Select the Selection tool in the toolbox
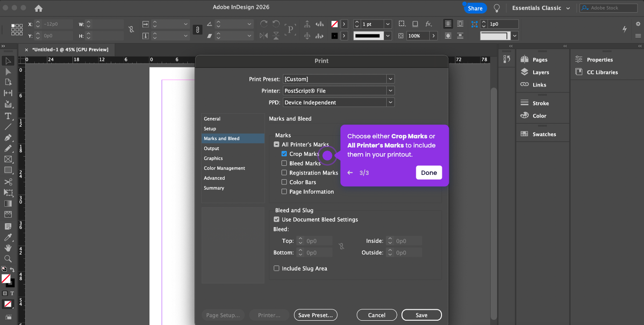This screenshot has width=644, height=325. click(8, 60)
